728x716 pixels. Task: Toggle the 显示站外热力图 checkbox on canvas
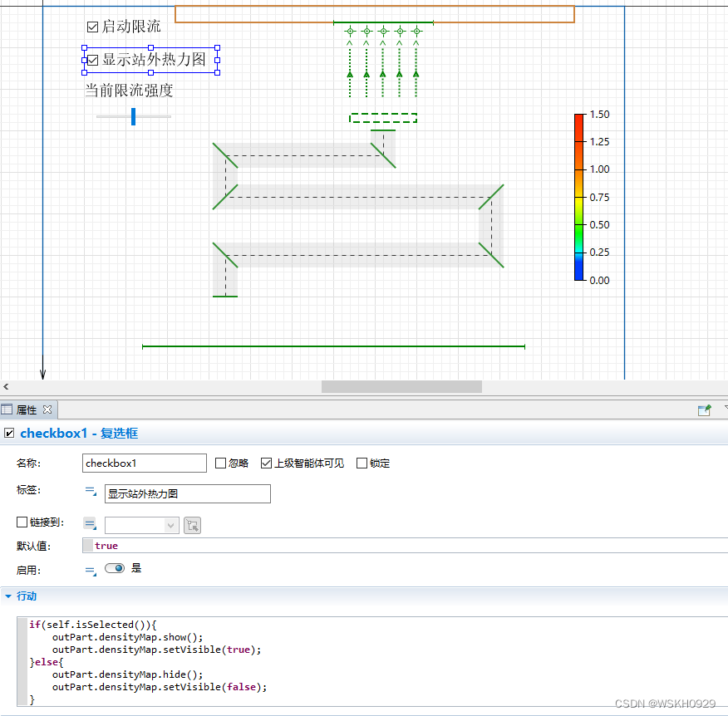93,60
